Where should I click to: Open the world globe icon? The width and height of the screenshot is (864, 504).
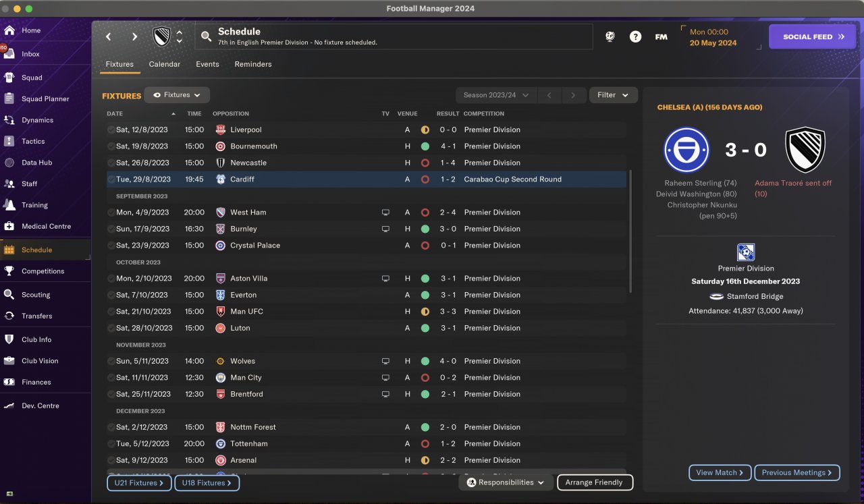610,37
